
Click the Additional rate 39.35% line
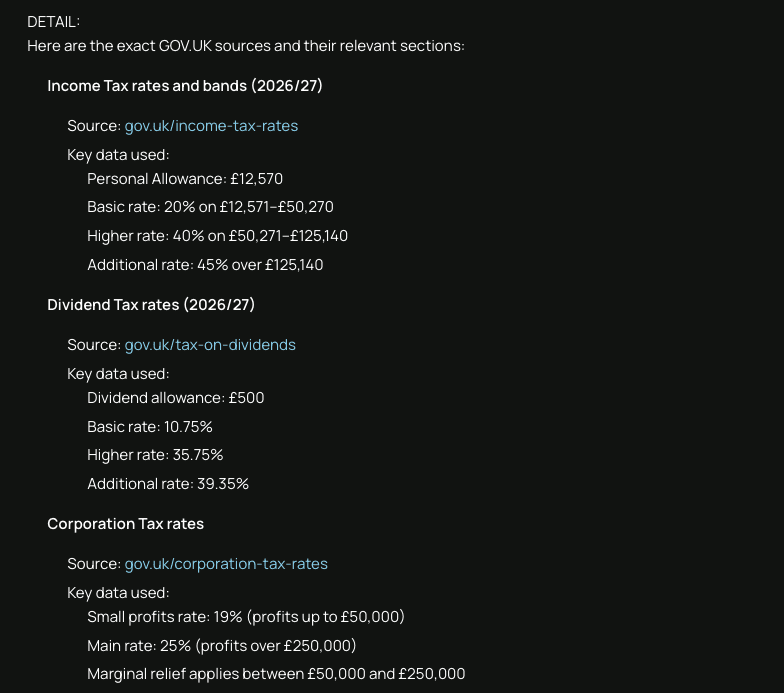tap(168, 484)
